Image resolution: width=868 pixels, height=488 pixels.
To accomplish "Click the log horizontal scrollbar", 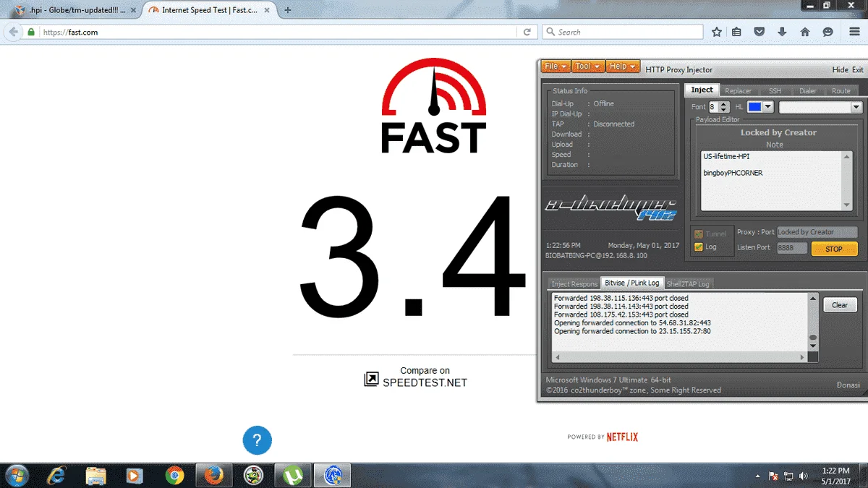I will [680, 357].
